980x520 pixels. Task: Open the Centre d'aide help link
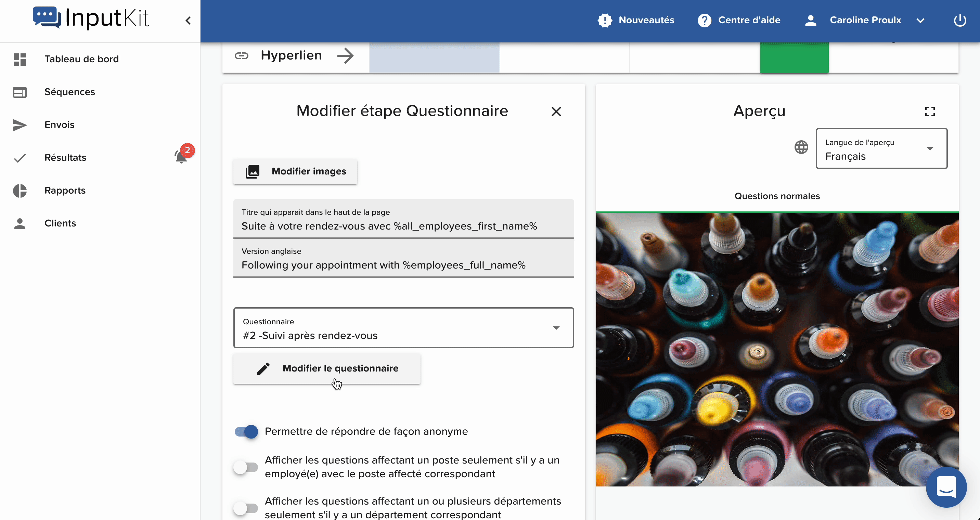click(x=739, y=20)
